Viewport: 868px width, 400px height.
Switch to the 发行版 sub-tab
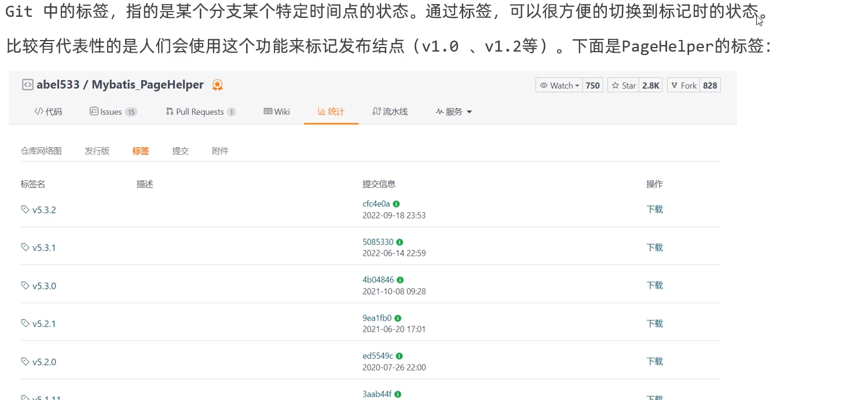[x=97, y=151]
